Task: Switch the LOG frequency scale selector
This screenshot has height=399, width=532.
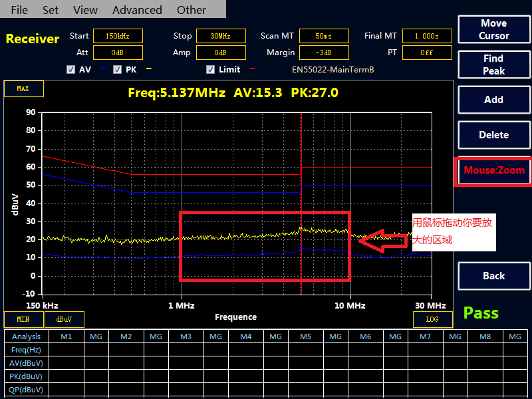Action: click(432, 319)
